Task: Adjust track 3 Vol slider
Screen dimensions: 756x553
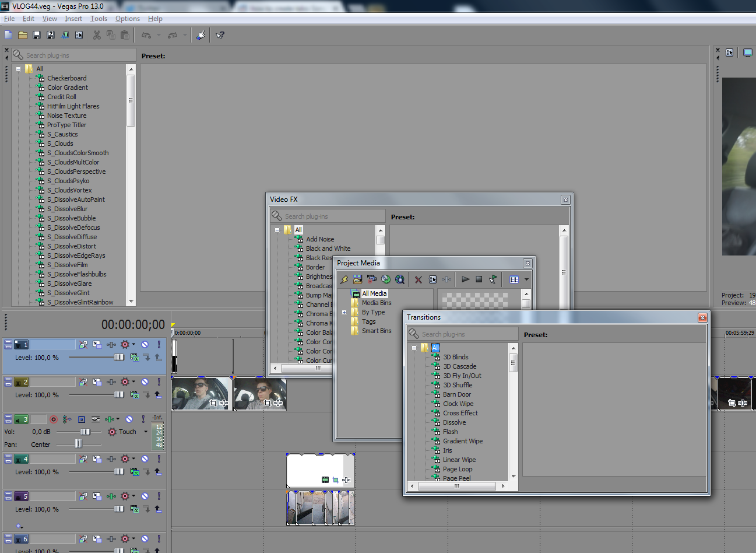Action: coord(85,432)
